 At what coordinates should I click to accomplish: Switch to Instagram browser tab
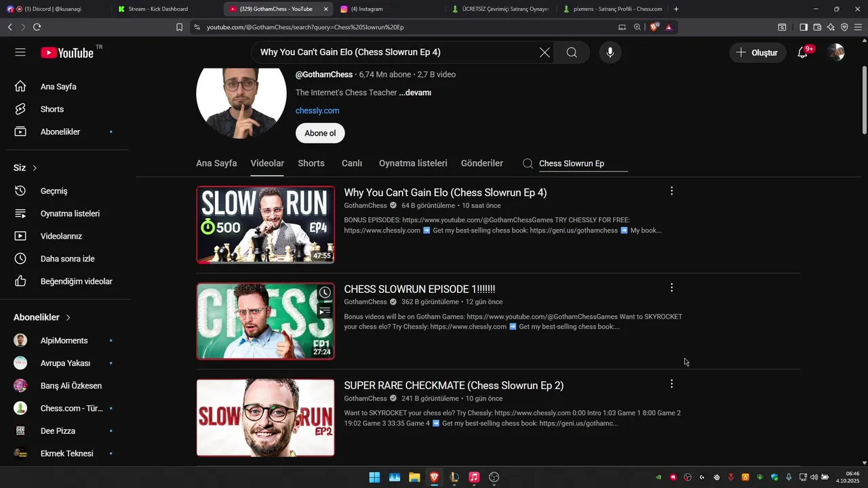click(x=390, y=9)
